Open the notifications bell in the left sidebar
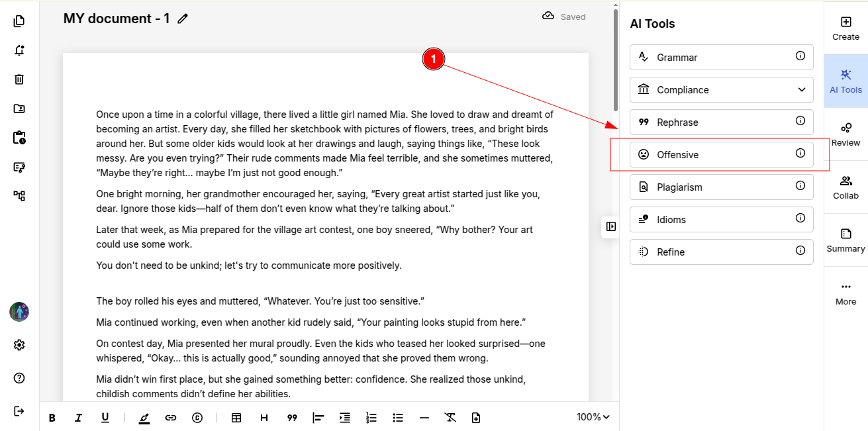Screen dimensions: 868x431 click(x=19, y=50)
